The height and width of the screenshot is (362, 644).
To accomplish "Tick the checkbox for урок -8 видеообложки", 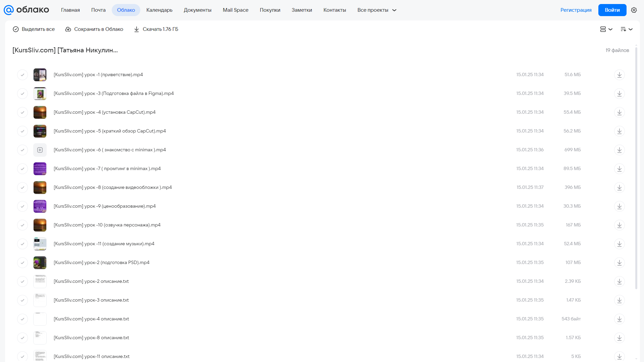I will 22,188.
